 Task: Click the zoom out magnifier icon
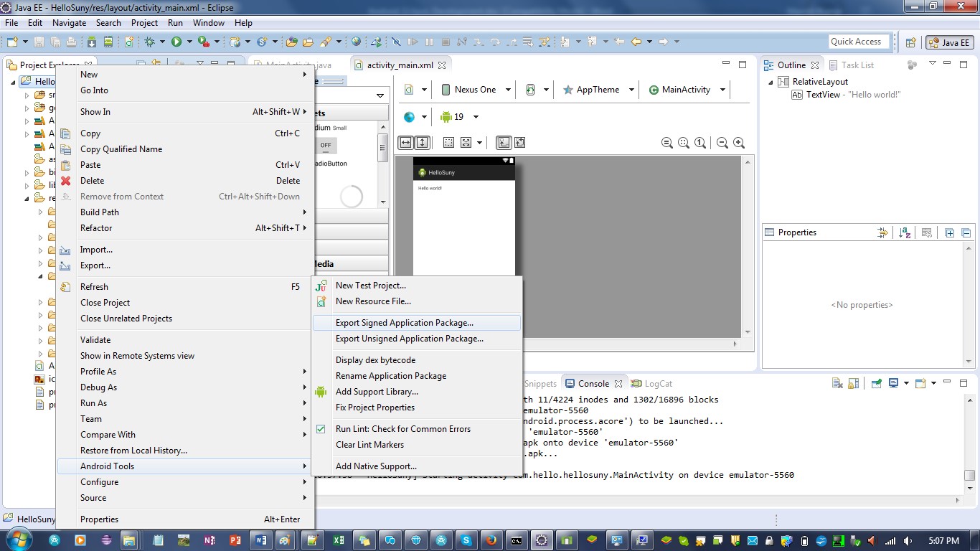point(722,143)
